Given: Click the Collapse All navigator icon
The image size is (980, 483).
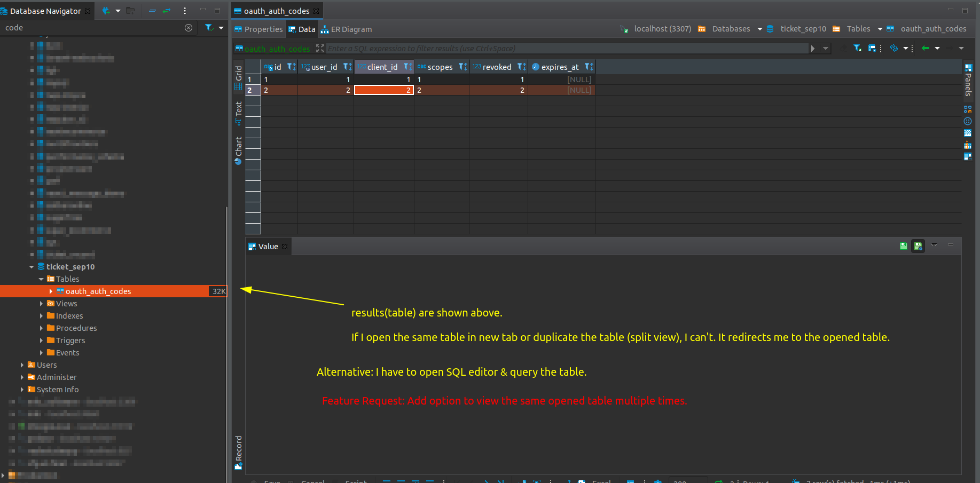Looking at the screenshot, I should (x=152, y=11).
